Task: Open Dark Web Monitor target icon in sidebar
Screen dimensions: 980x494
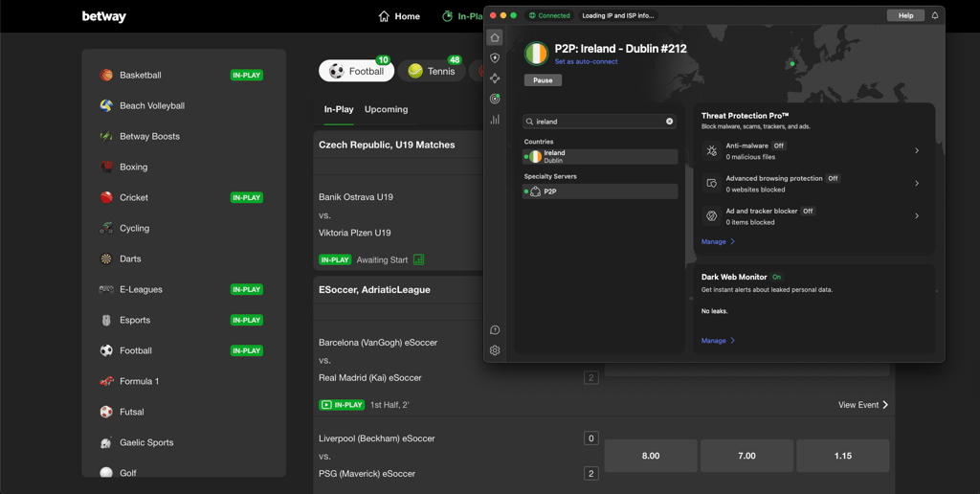Action: pyautogui.click(x=495, y=99)
